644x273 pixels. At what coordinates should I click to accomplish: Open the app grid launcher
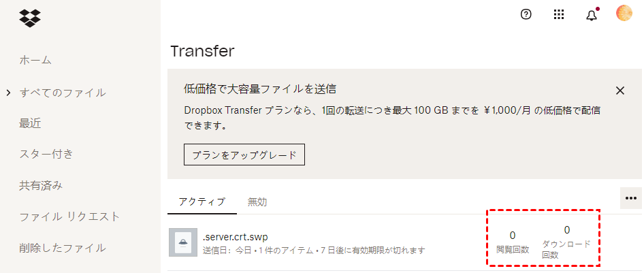tap(559, 14)
